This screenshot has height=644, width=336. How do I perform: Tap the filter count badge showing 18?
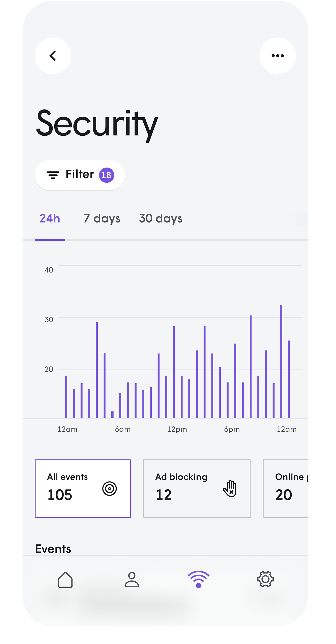106,175
